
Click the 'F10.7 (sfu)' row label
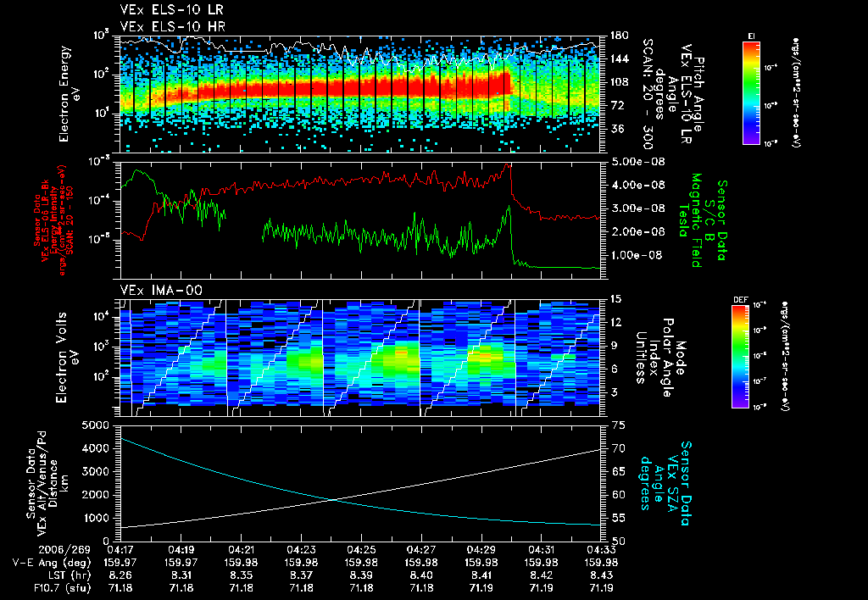pyautogui.click(x=61, y=588)
